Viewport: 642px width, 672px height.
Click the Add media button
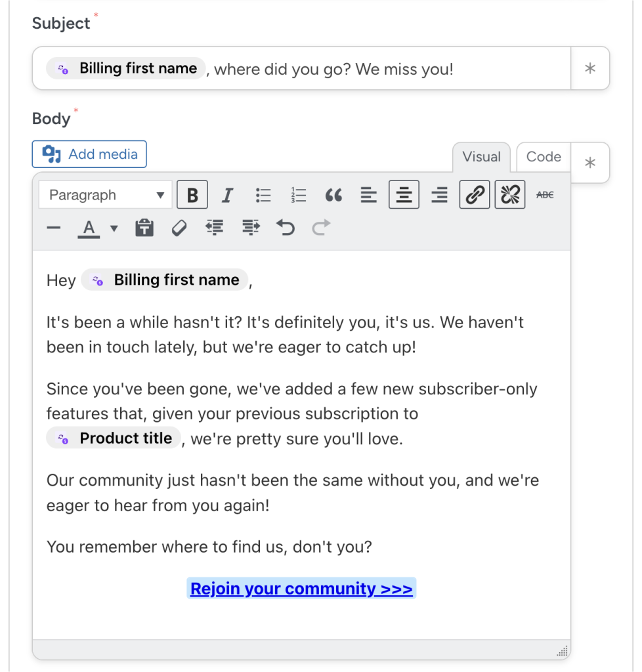click(x=89, y=154)
